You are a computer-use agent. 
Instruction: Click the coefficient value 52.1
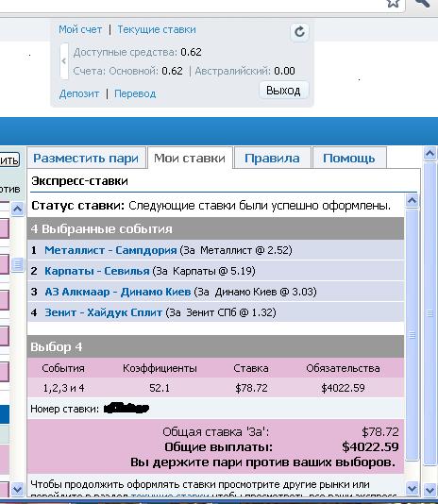pos(160,388)
